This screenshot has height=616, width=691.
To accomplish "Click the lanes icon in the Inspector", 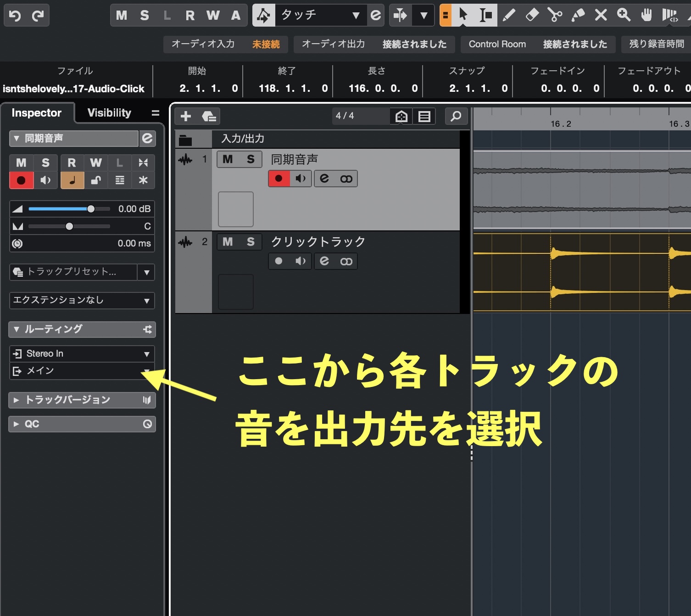I will pyautogui.click(x=120, y=180).
